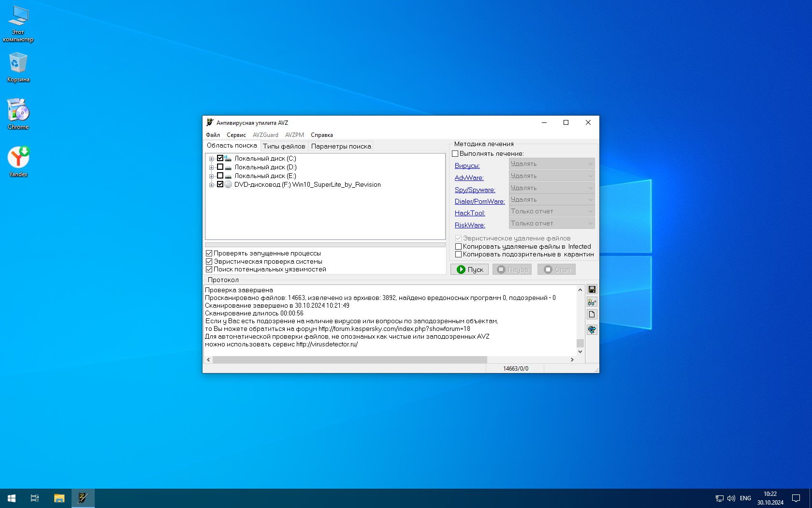
Task: Click the save protocol floppy disk icon
Action: coord(592,289)
